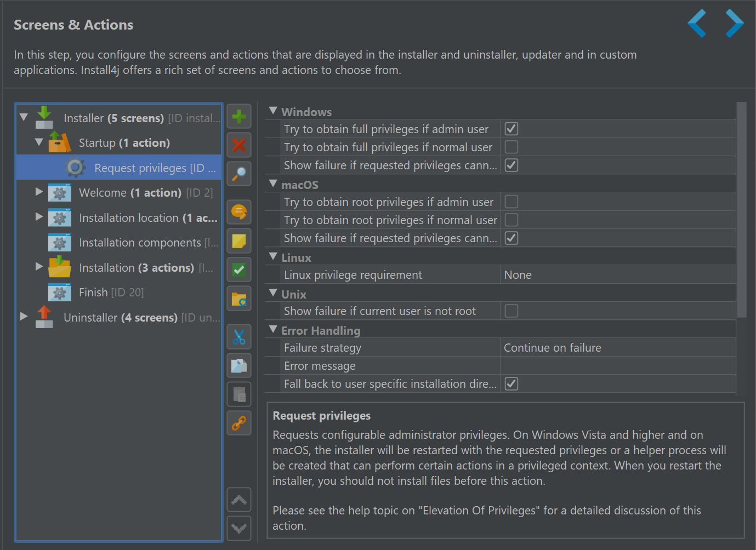Click the folder with blue badge icon
The width and height of the screenshot is (756, 550).
(x=239, y=299)
